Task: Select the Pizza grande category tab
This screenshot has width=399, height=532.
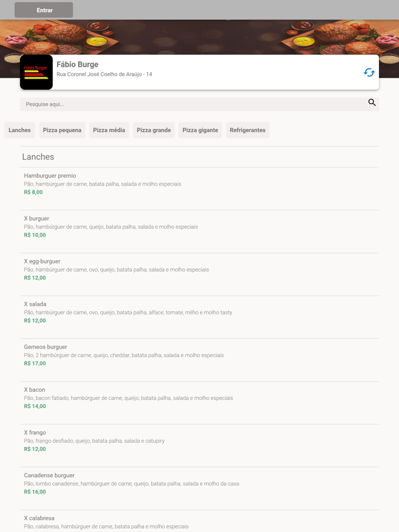Action: [x=154, y=130]
